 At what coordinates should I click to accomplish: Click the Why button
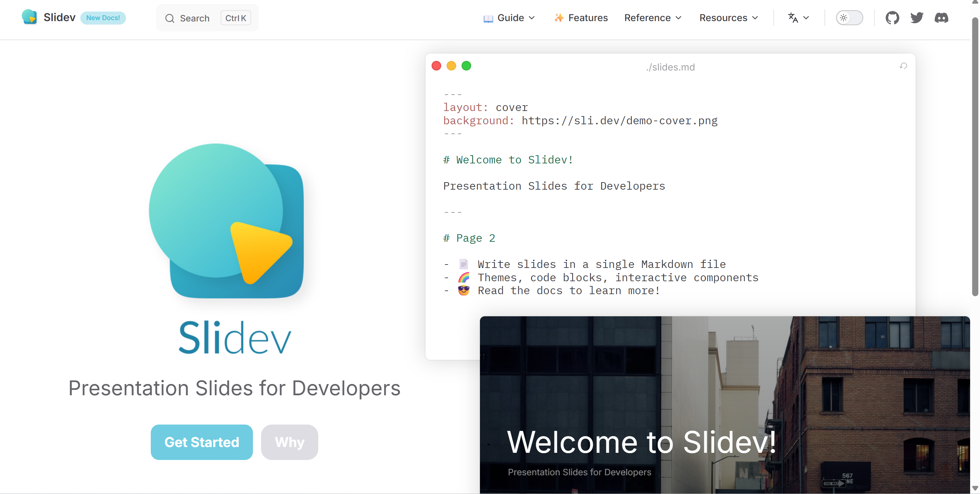click(290, 442)
